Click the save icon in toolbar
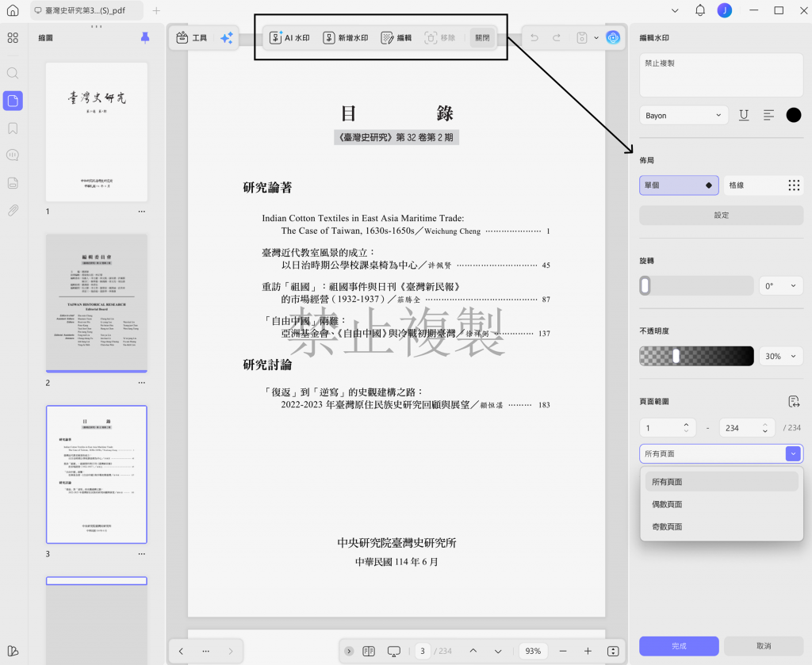Viewport: 812px width, 665px height. 582,38
